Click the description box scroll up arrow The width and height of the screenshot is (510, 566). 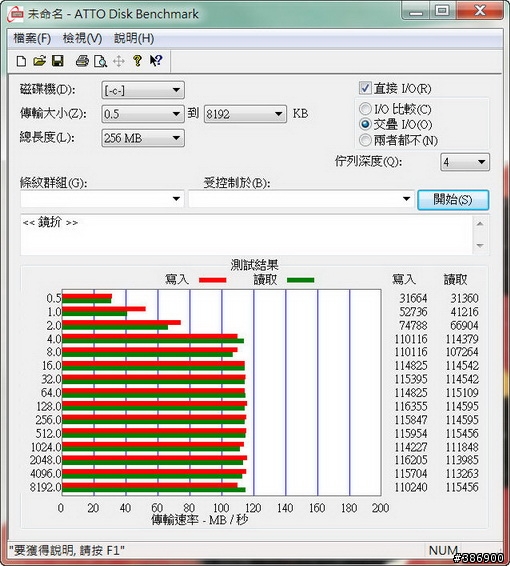pyautogui.click(x=480, y=224)
